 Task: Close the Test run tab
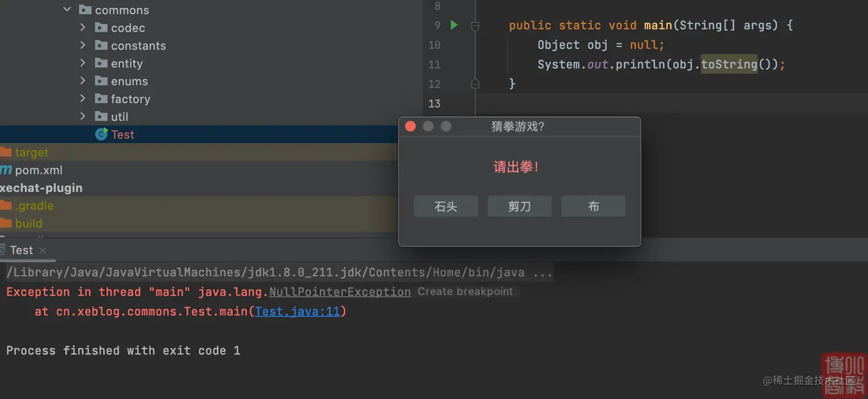[x=42, y=250]
